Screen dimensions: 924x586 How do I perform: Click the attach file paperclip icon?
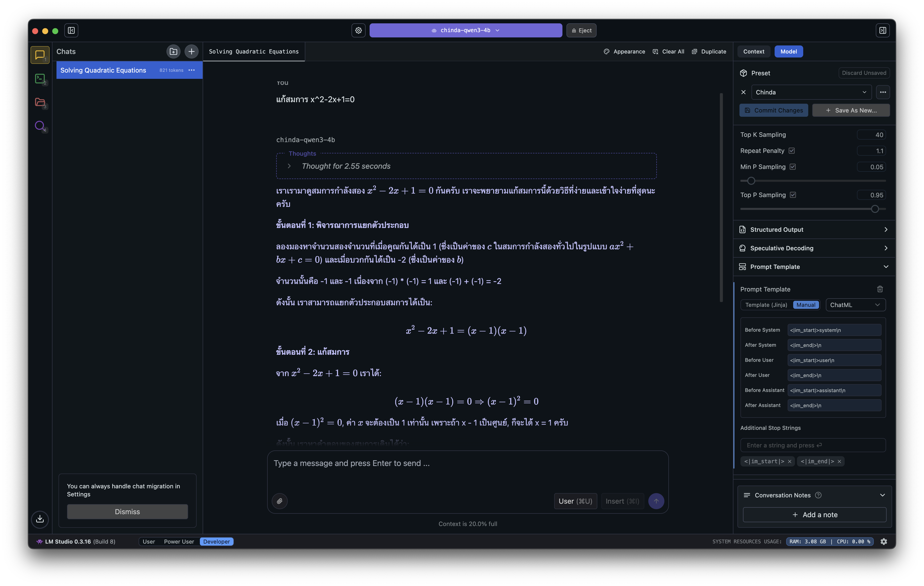coord(280,501)
